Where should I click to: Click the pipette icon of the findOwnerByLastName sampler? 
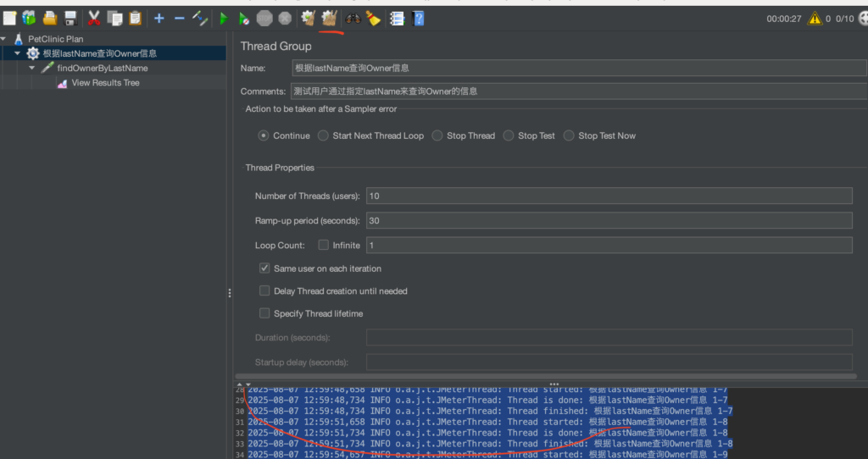point(47,68)
